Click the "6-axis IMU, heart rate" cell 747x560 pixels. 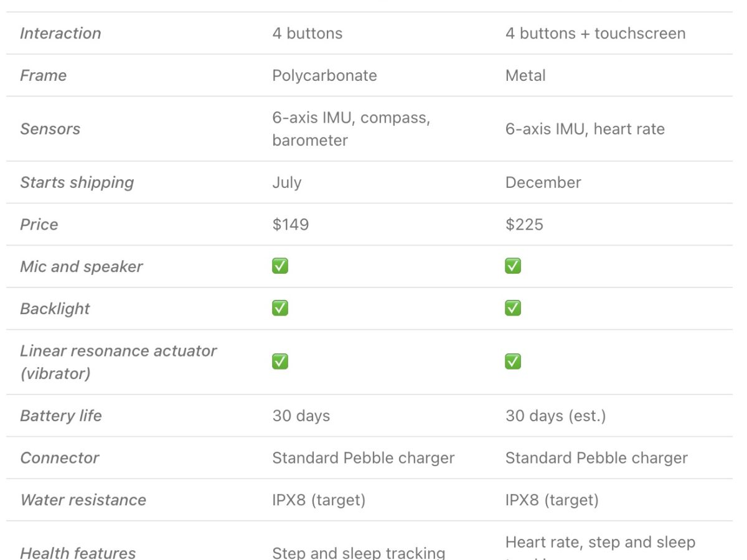point(585,129)
